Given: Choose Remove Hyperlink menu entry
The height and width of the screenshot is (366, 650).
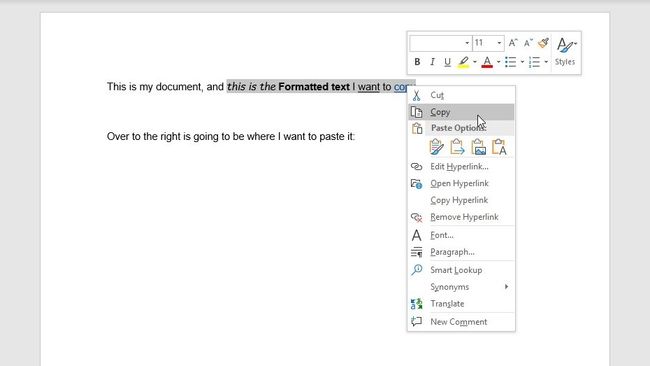Looking at the screenshot, I should coord(461,217).
